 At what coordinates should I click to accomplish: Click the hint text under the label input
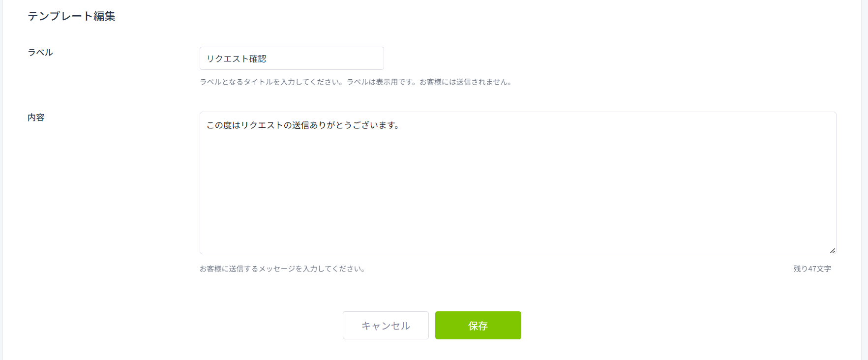tap(357, 82)
